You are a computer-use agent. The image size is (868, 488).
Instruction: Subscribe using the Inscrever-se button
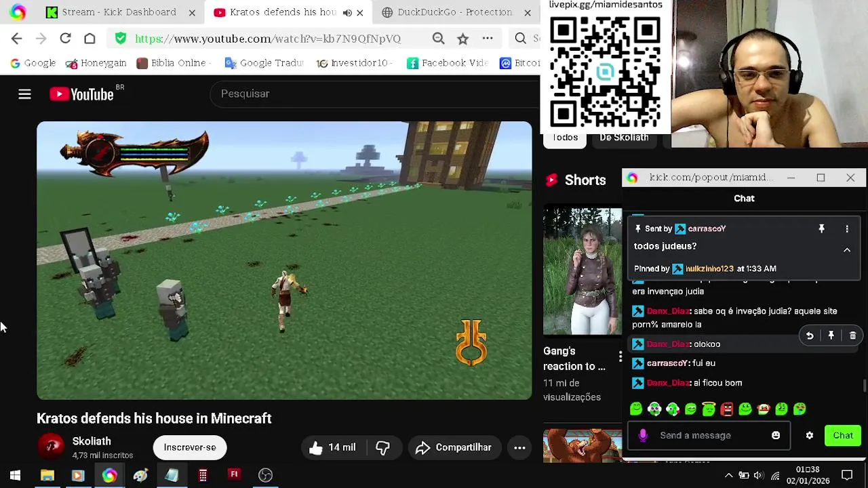[x=190, y=447]
